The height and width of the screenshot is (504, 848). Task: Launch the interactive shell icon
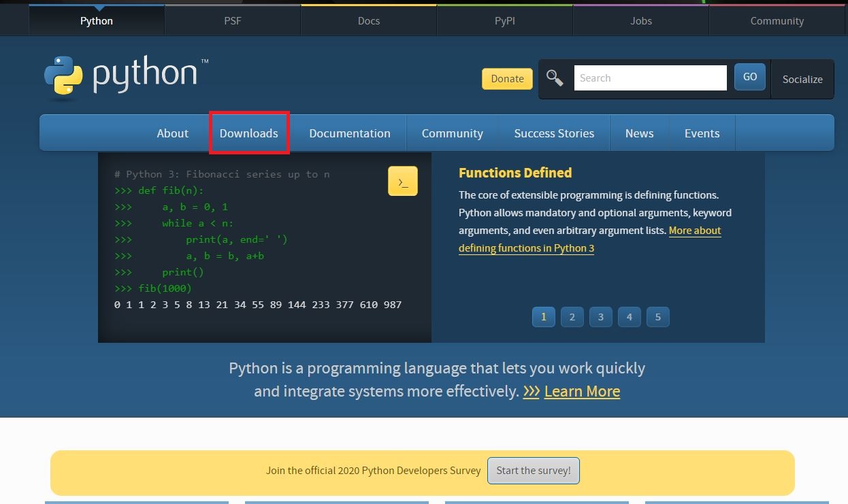pyautogui.click(x=403, y=182)
